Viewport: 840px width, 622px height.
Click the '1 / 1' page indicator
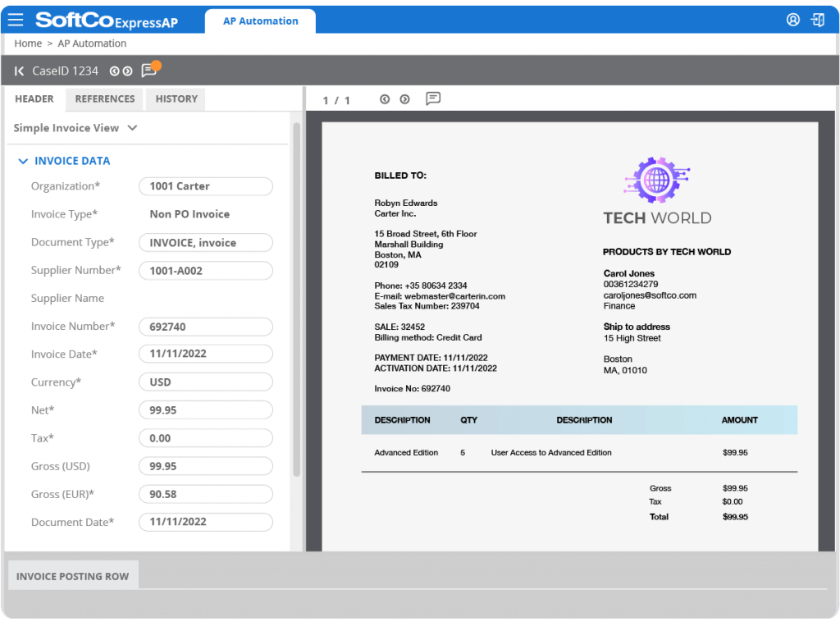pos(336,100)
